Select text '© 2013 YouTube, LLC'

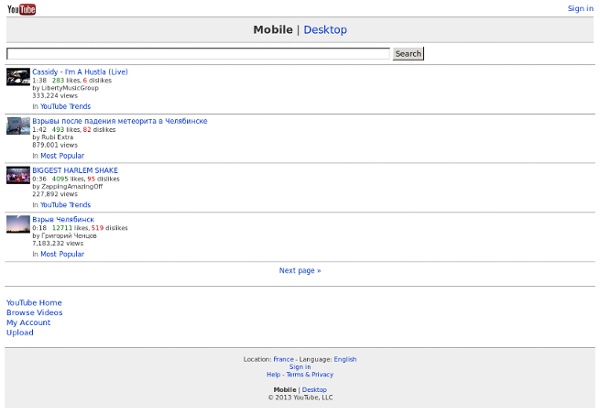click(300, 397)
